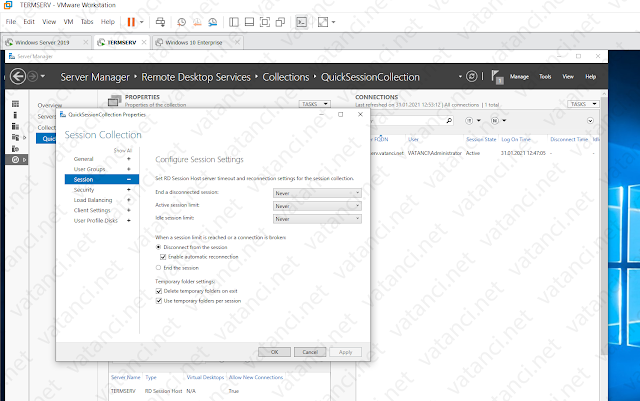
Task: Select Disconnect from the session radio button
Action: coord(158,247)
